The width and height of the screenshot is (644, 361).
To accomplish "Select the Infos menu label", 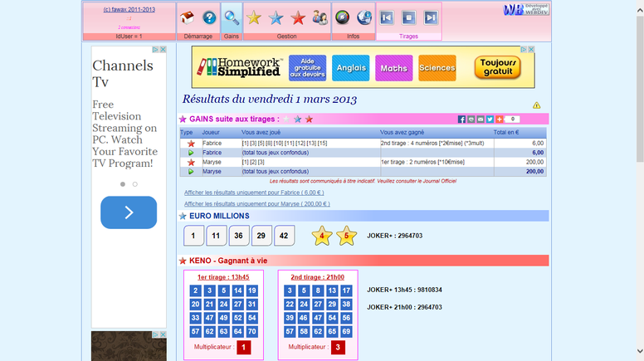I will tap(354, 37).
